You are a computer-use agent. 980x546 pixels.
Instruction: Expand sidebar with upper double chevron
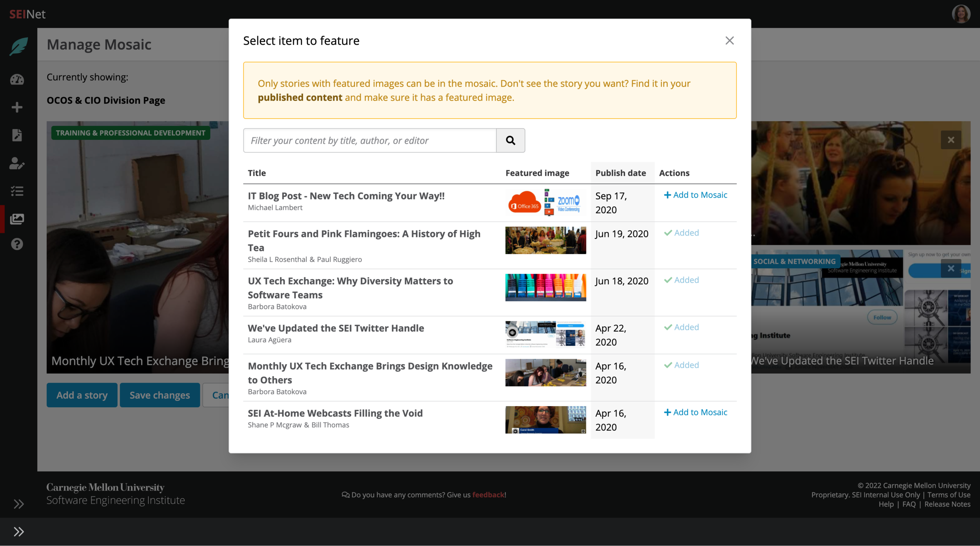coord(18,504)
